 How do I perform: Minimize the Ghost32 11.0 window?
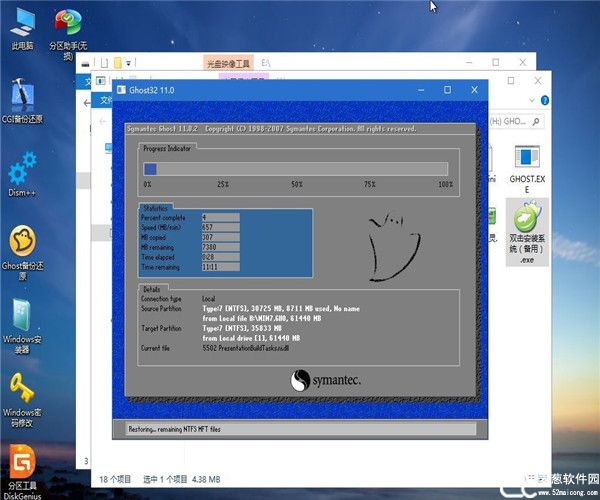click(x=420, y=90)
